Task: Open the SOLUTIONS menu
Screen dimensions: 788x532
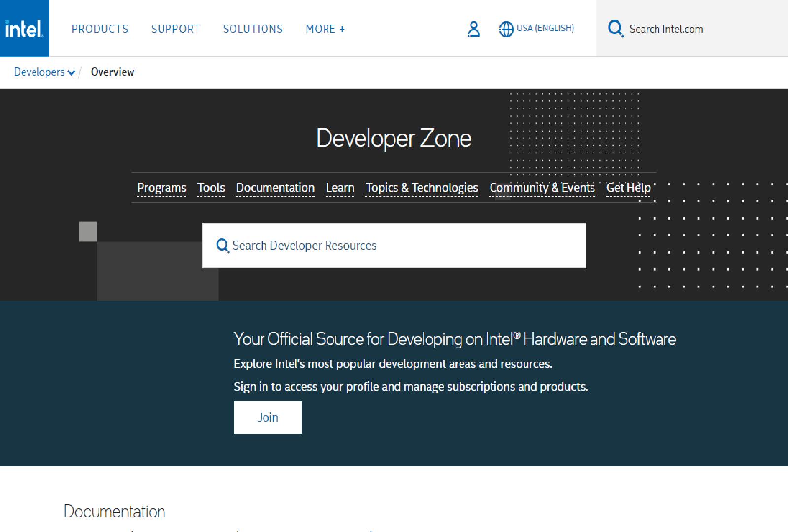Action: tap(253, 29)
